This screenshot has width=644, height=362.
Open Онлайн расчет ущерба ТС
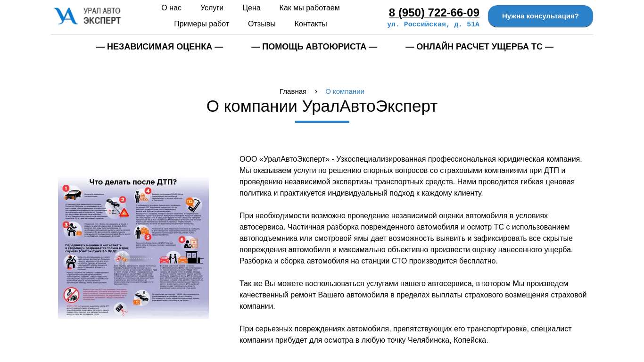point(479,47)
